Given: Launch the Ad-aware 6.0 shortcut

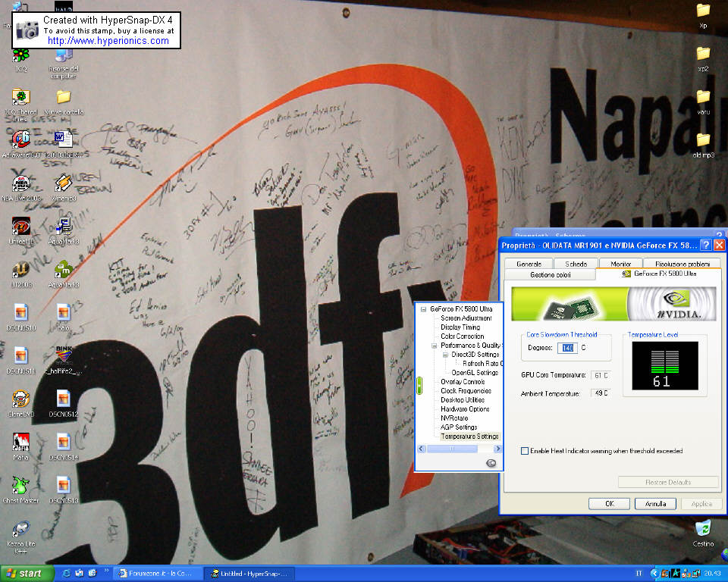Looking at the screenshot, I should click(21, 144).
